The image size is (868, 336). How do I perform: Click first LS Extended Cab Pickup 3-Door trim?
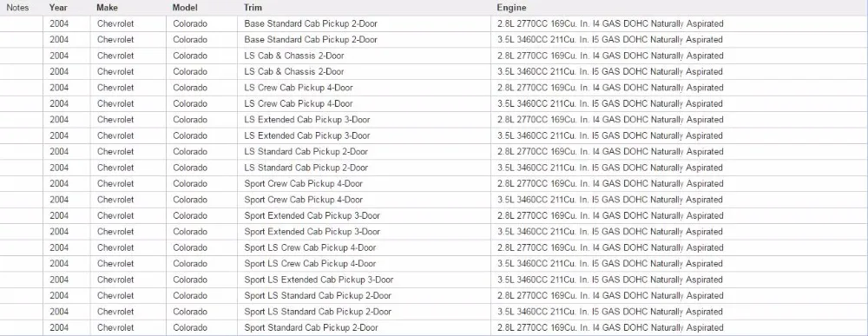point(307,120)
